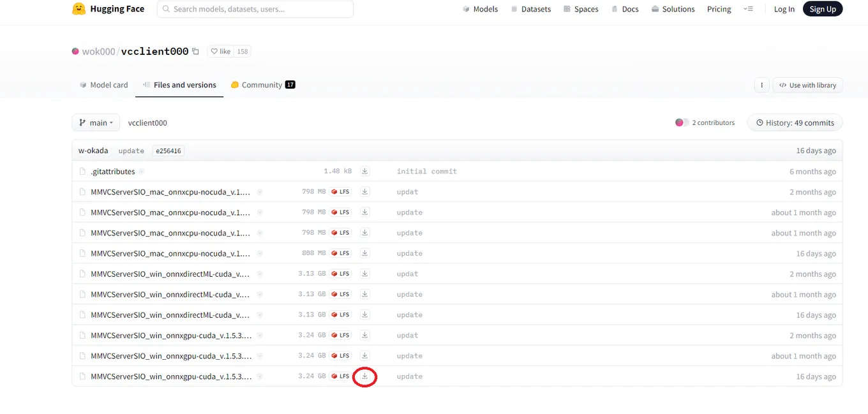Open the Pricing page
Viewport: 868px width, 414px height.
pos(719,9)
